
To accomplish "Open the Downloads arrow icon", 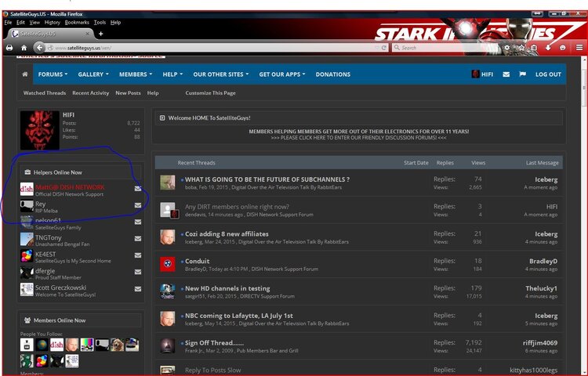I will [548, 48].
